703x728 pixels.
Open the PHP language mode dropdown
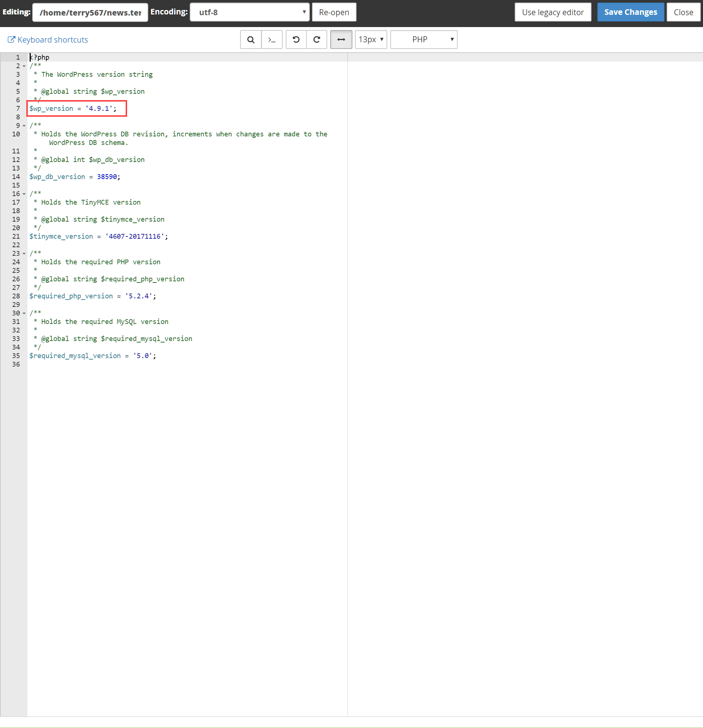(424, 39)
